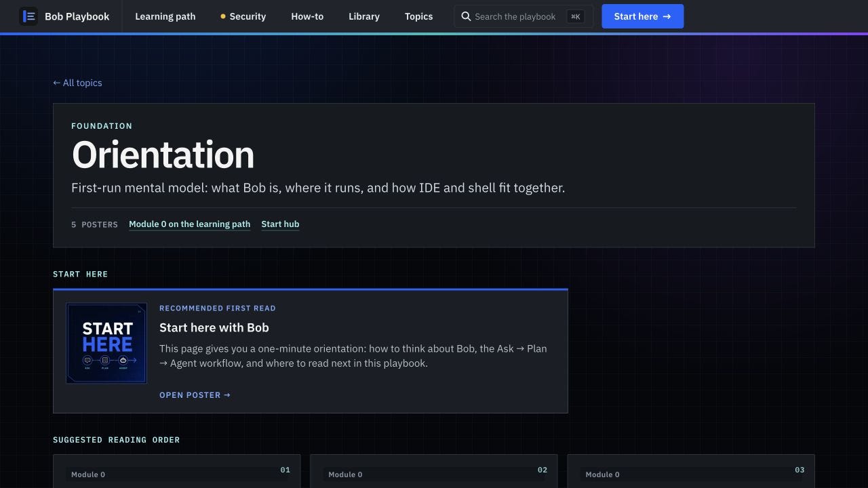Click the ⌘K shortcut badge
This screenshot has height=488, width=868.
575,16
